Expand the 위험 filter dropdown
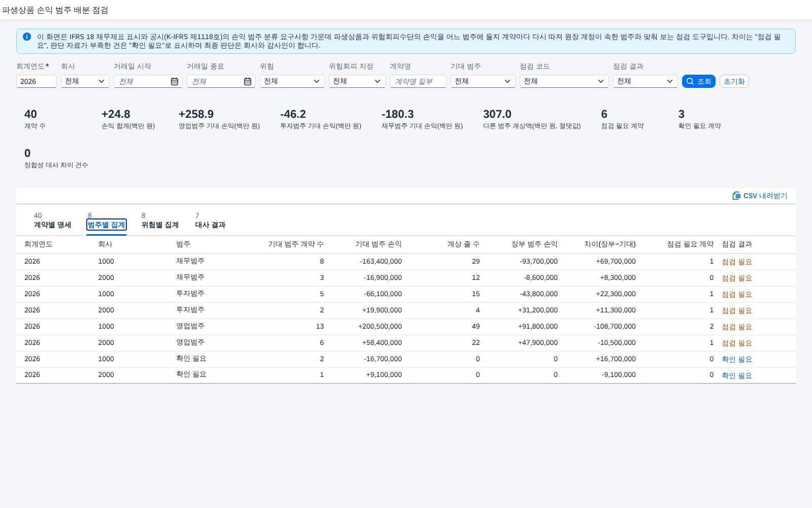 click(292, 81)
